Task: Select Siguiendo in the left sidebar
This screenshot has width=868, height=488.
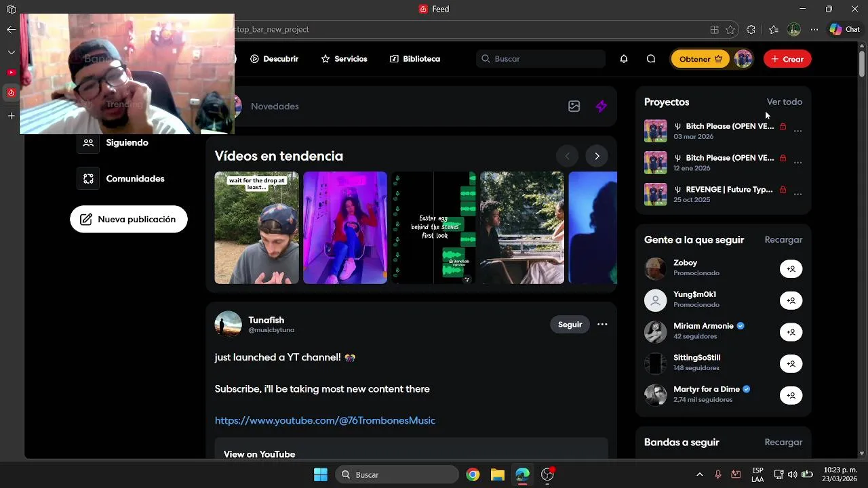Action: pyautogui.click(x=113, y=143)
